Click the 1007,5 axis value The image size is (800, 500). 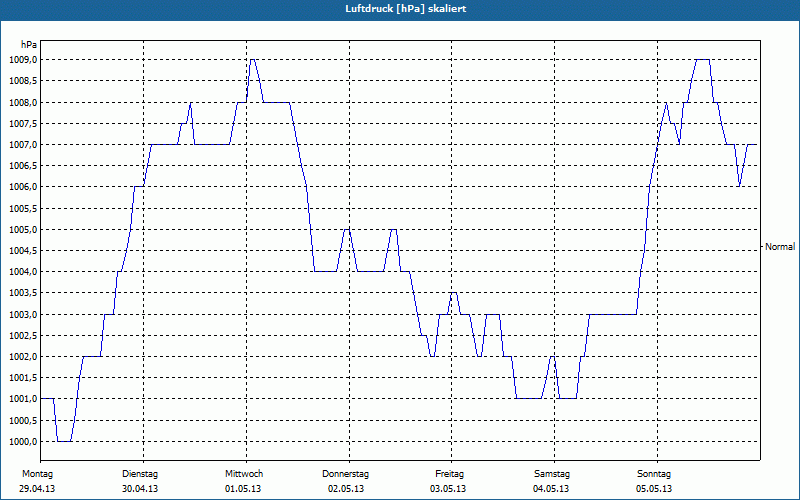click(23, 123)
